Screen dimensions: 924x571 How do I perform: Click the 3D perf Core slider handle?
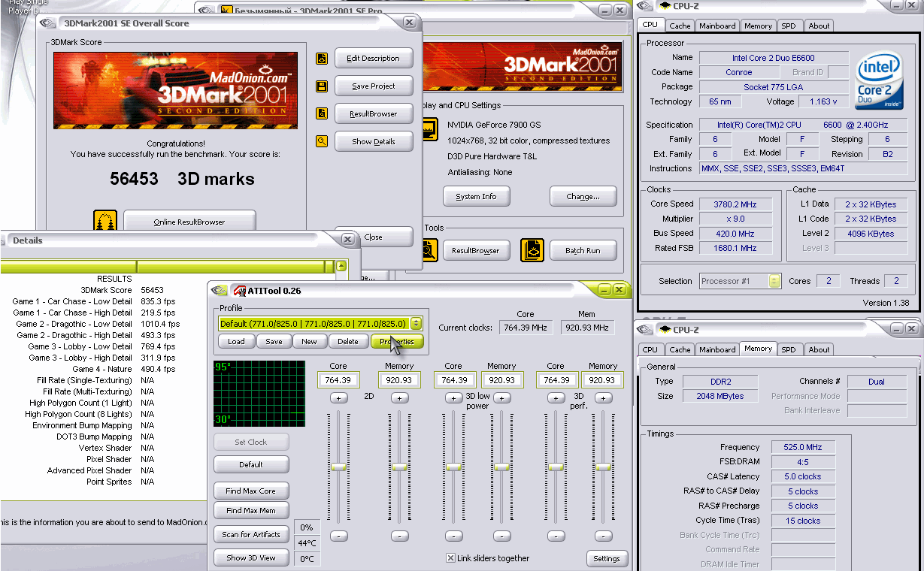coord(556,467)
